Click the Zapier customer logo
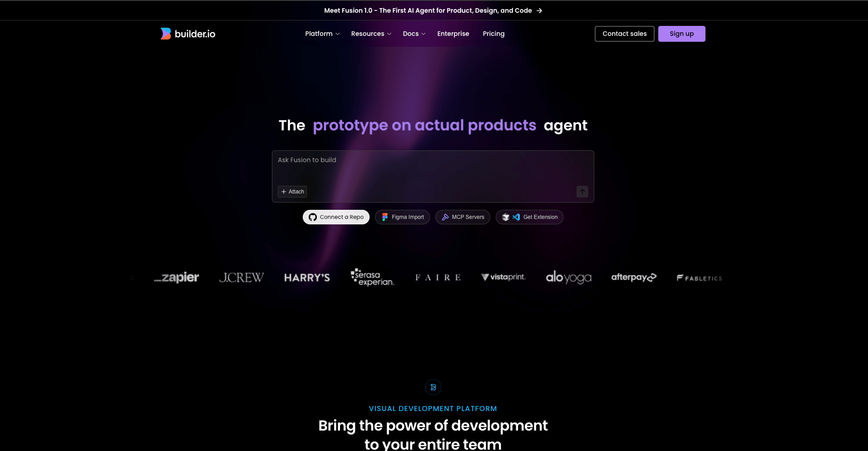868x451 pixels. coord(177,277)
